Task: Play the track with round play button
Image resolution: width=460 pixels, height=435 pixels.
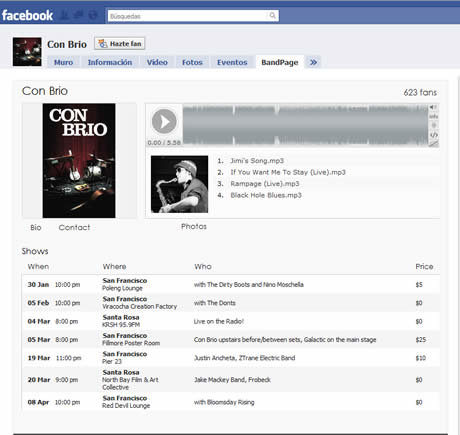Action: point(164,121)
